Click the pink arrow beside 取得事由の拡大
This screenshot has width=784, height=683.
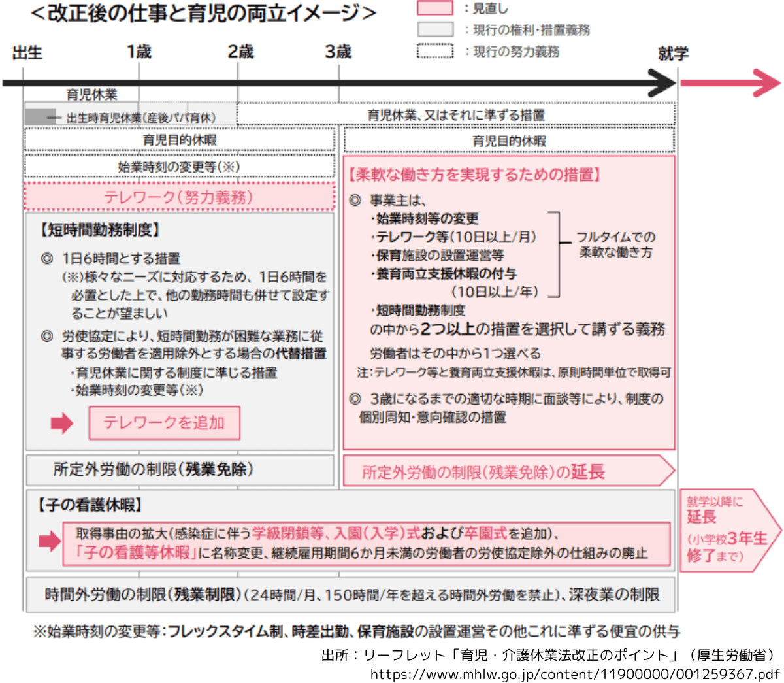50,541
